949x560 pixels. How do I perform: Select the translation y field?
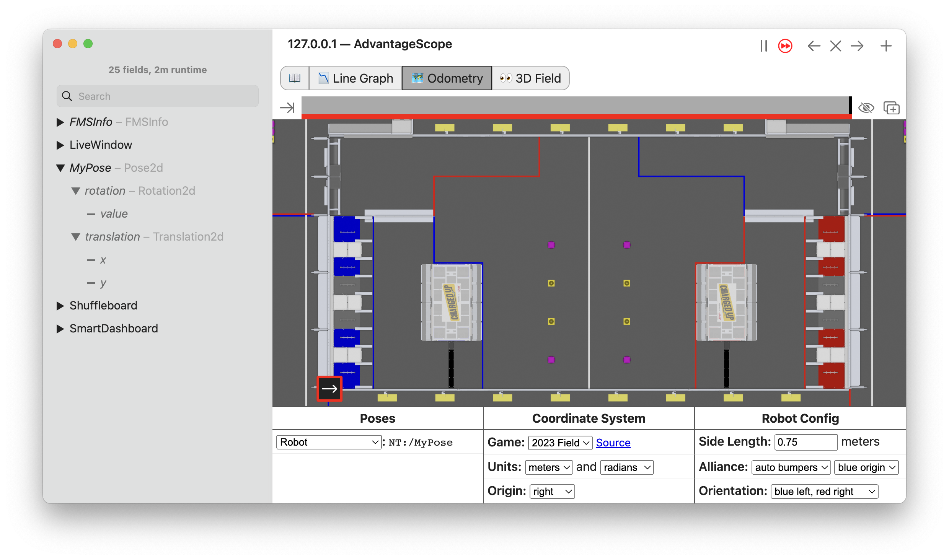103,283
